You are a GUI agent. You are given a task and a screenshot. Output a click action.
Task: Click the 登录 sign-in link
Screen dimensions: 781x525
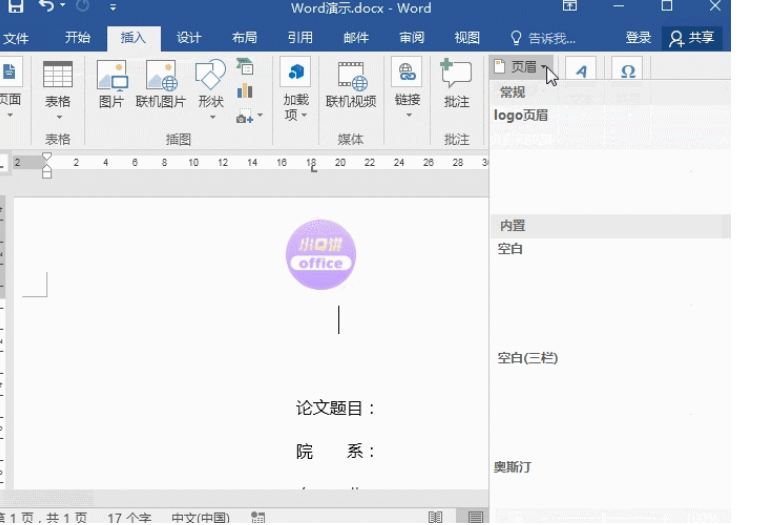[x=638, y=38]
